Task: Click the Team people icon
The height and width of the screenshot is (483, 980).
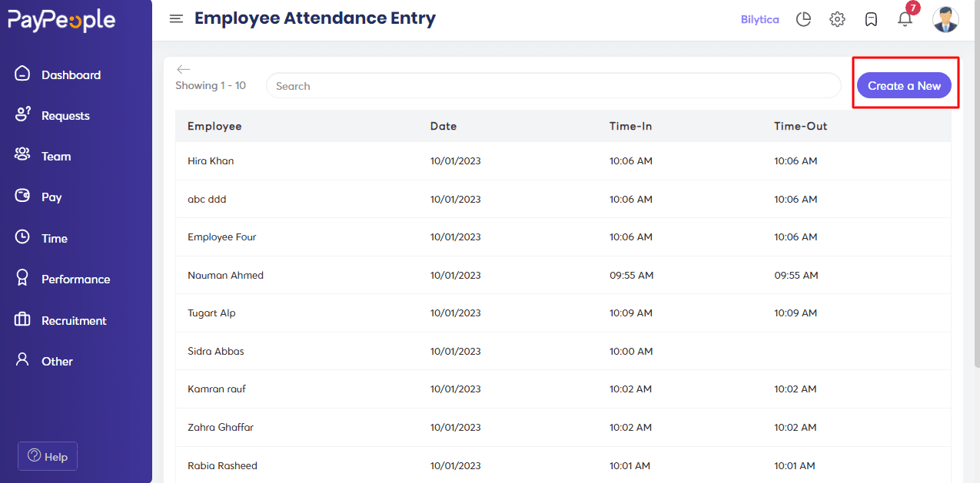Action: 22,156
